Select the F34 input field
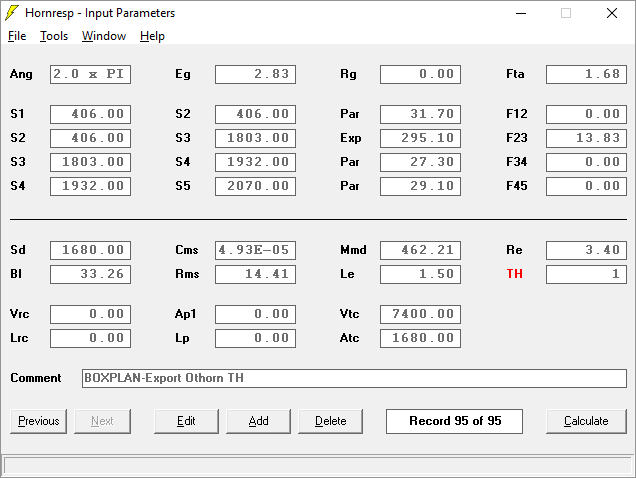The width and height of the screenshot is (636, 478). [x=587, y=162]
